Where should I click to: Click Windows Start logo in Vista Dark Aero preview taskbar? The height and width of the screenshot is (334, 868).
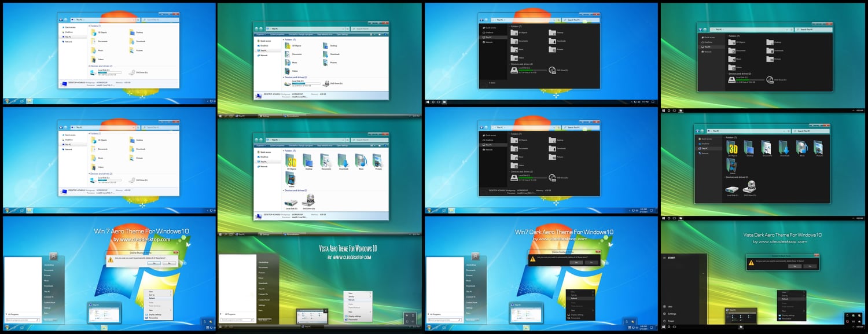[664, 327]
